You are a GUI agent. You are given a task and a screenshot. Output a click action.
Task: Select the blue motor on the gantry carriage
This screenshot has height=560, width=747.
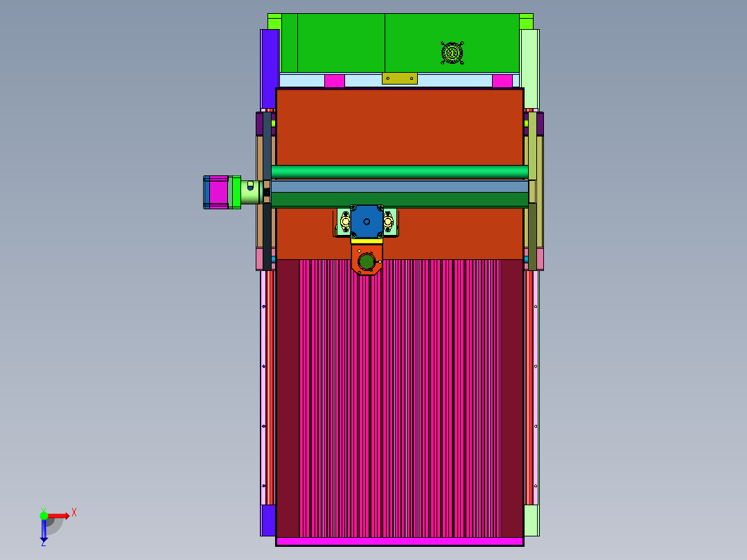pyautogui.click(x=367, y=221)
